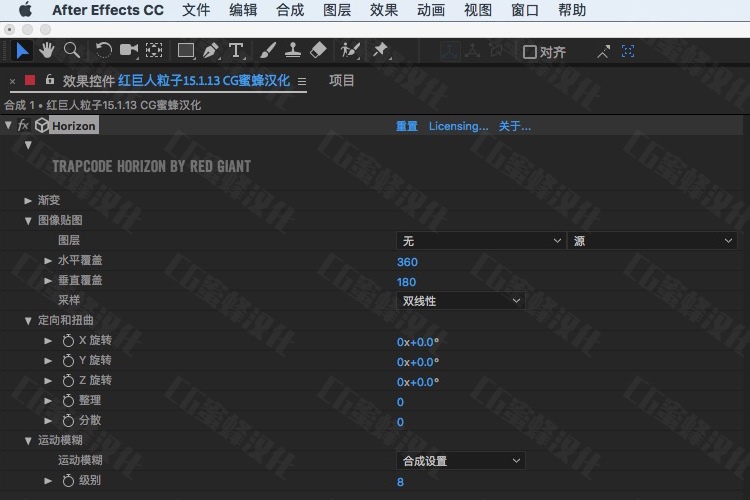Screen dimensions: 750x500
Task: Toggle stopwatch for X 旋转
Action: point(68,341)
